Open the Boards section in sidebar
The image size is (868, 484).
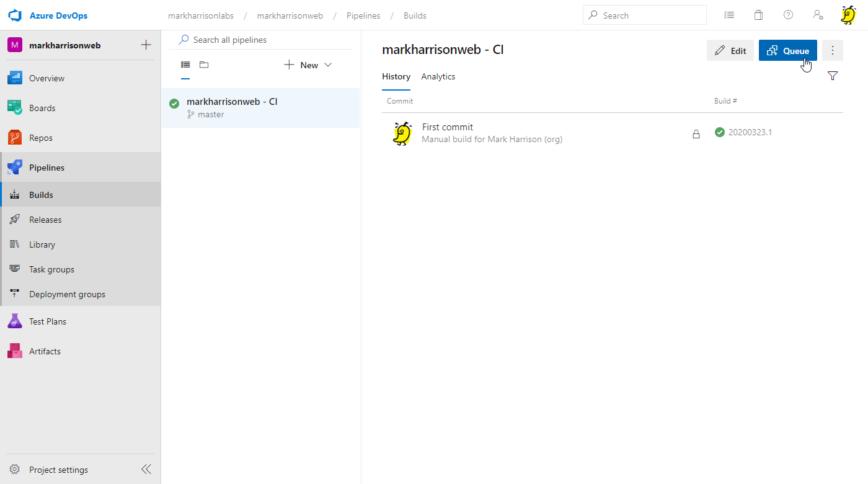tap(42, 108)
